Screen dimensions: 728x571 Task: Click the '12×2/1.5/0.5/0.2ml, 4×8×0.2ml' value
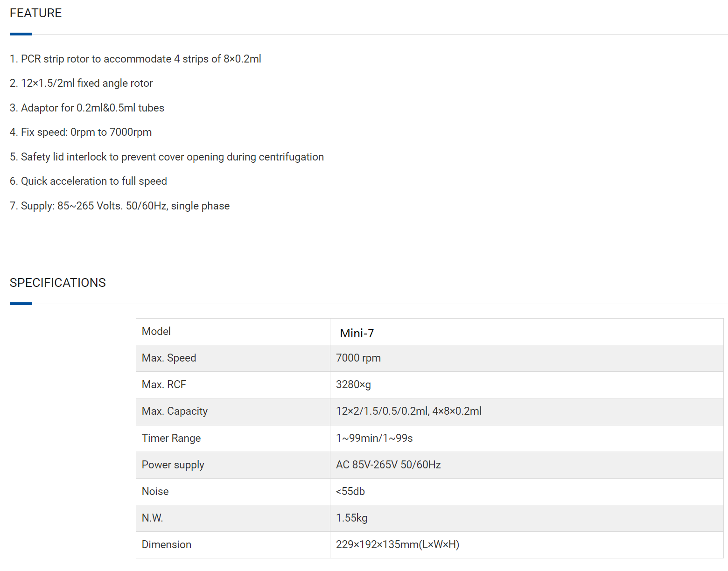coord(409,411)
